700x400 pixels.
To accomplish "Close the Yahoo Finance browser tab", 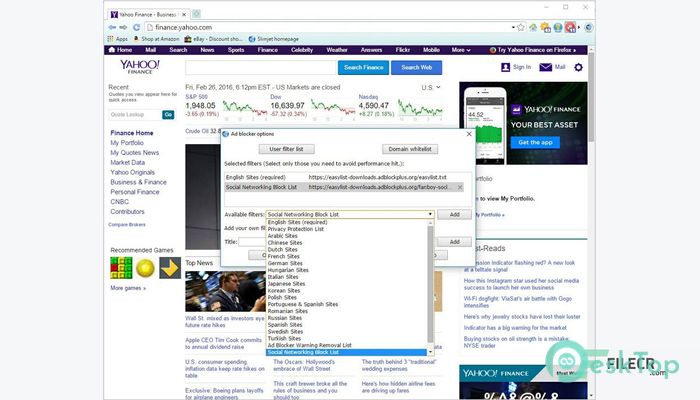I will [184, 15].
